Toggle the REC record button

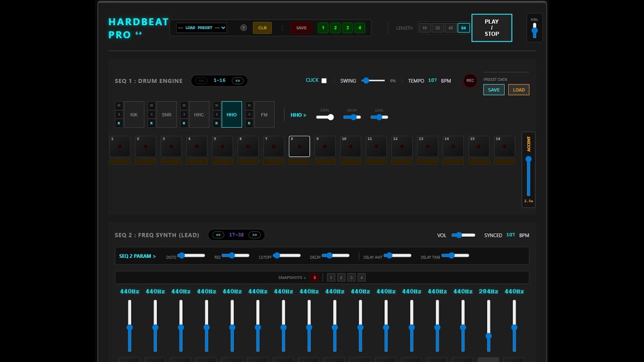(x=470, y=80)
